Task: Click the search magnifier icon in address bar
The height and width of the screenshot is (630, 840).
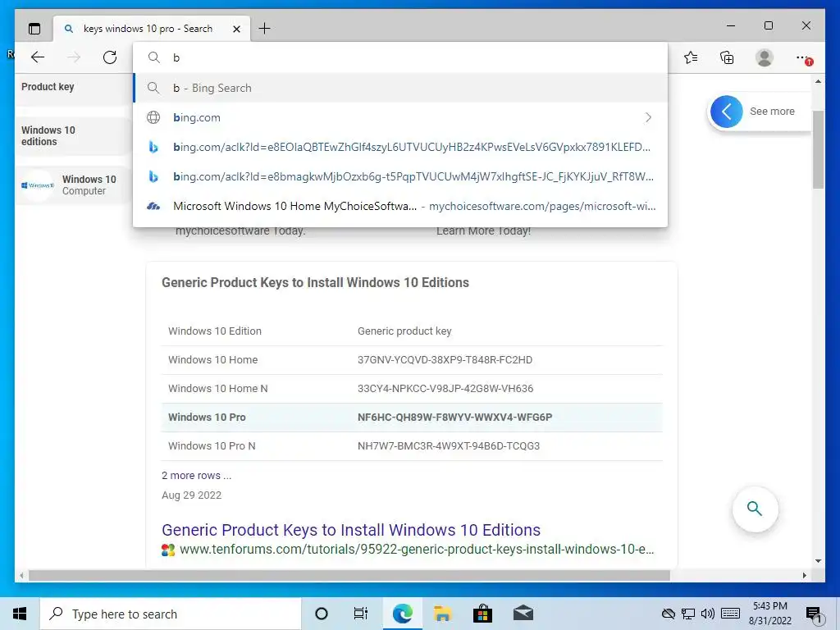Action: click(x=153, y=57)
